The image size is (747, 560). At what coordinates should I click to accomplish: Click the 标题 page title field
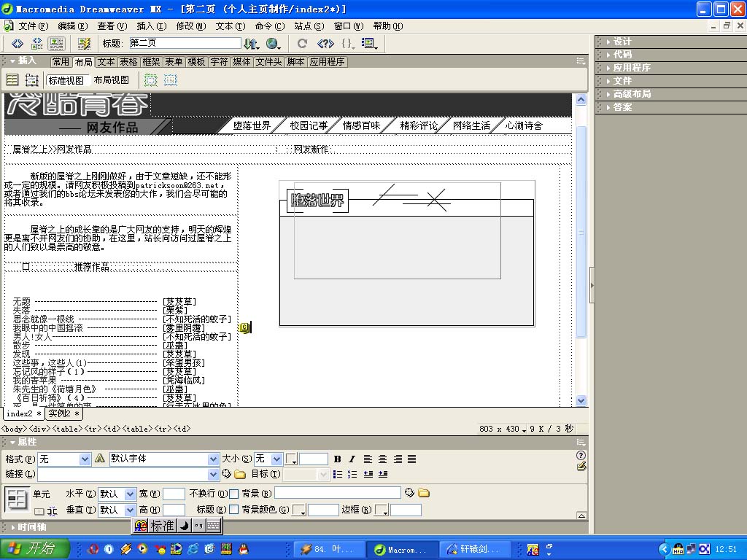coord(185,44)
